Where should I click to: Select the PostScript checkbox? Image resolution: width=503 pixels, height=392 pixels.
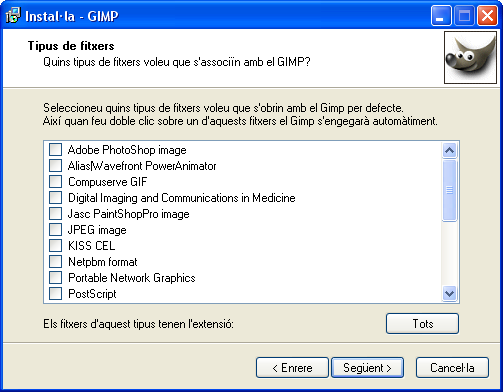55,294
